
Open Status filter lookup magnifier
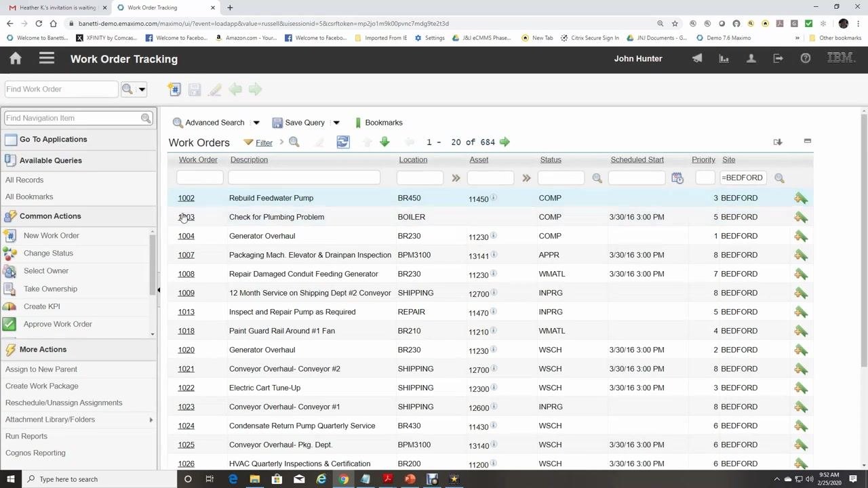click(597, 178)
